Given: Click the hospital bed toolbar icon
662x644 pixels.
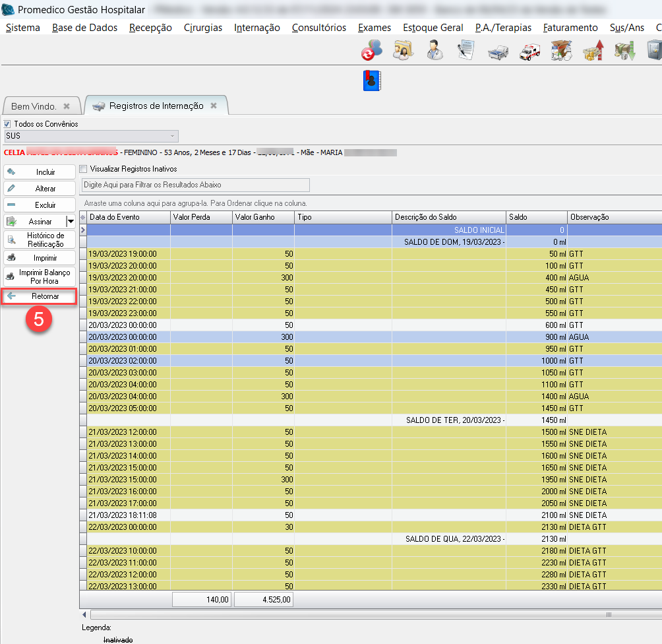Looking at the screenshot, I should [x=498, y=51].
